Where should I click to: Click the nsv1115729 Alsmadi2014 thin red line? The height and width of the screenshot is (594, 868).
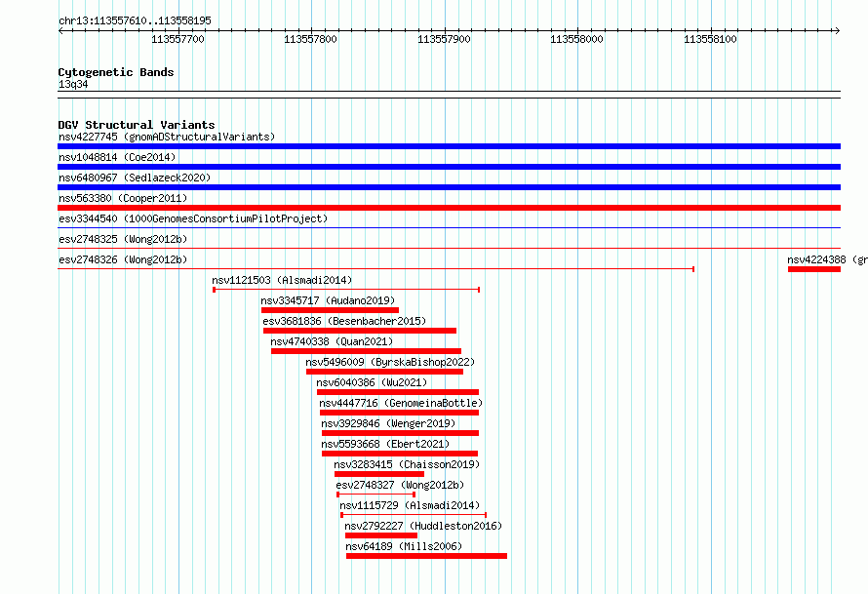[414, 515]
